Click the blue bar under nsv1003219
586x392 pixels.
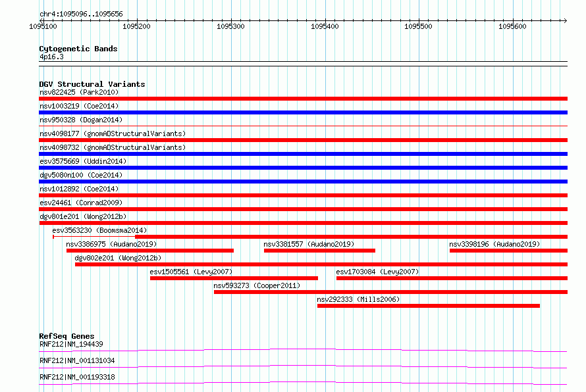coord(303,112)
